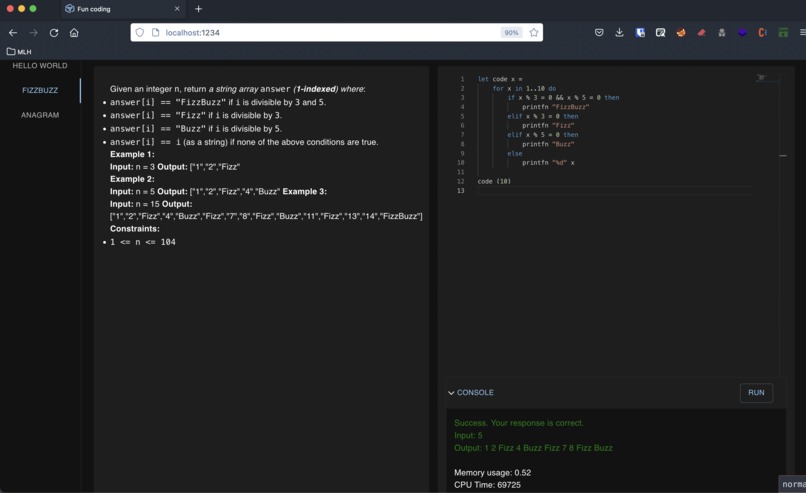
Task: Click the 90% zoom level badge
Action: [511, 32]
